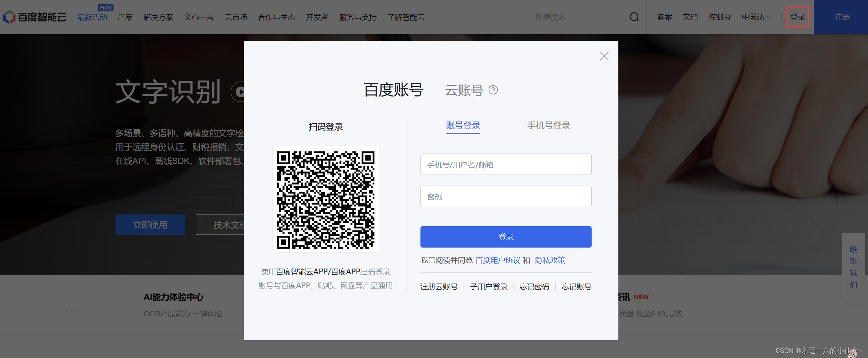Click the 忘记密码 link
Screen dimensions: 868x358
coord(534,287)
